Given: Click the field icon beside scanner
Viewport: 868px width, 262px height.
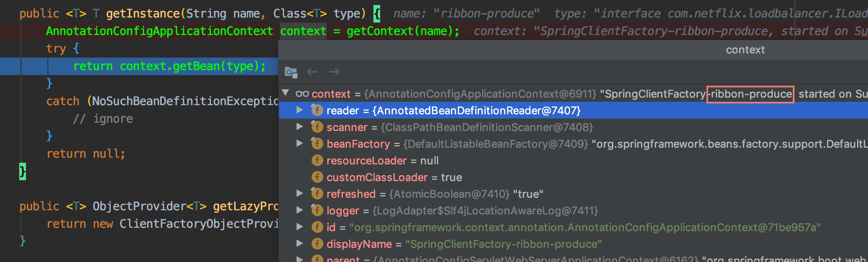Looking at the screenshot, I should [317, 127].
